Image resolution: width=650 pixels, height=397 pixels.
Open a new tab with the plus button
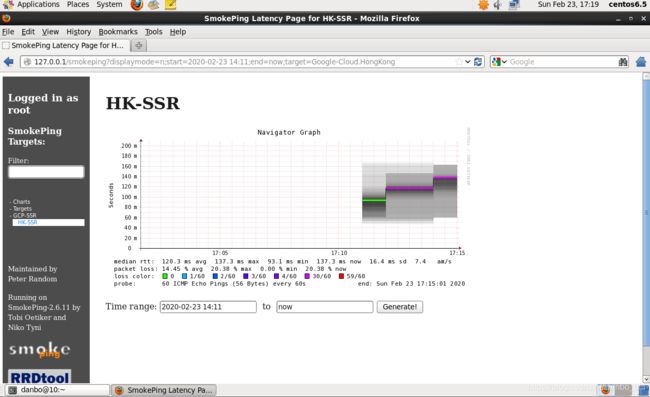point(138,45)
